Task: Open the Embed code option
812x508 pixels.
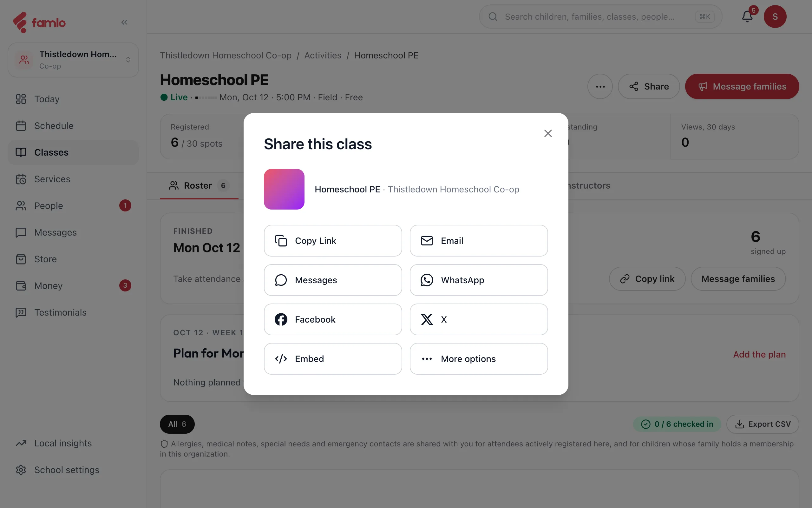Action: (333, 358)
